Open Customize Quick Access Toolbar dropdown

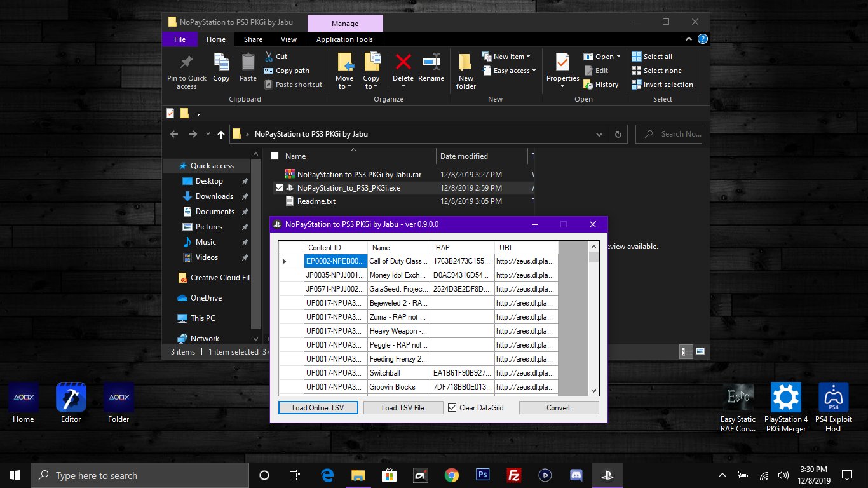click(198, 114)
